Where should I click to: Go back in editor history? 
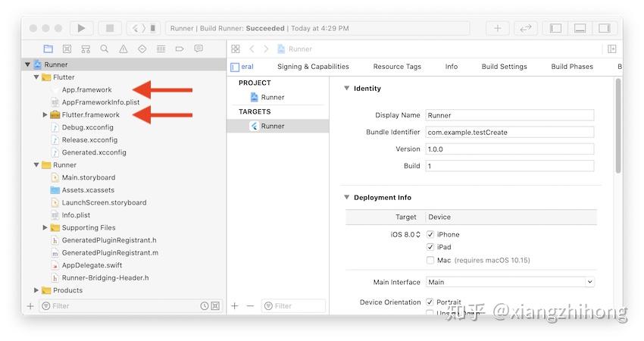click(x=252, y=49)
